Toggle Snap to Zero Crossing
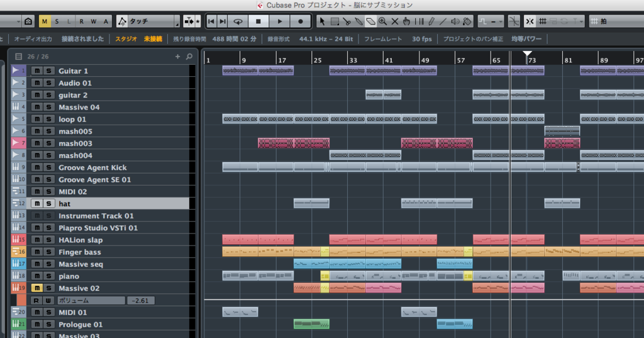Image resolution: width=644 pixels, height=338 pixels. point(514,21)
